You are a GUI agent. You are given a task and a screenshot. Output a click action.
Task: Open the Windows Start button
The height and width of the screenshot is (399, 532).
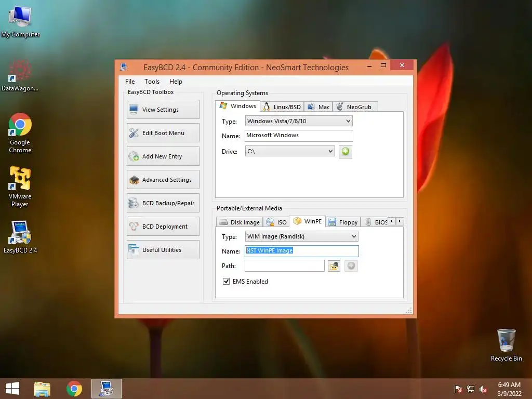coord(12,389)
